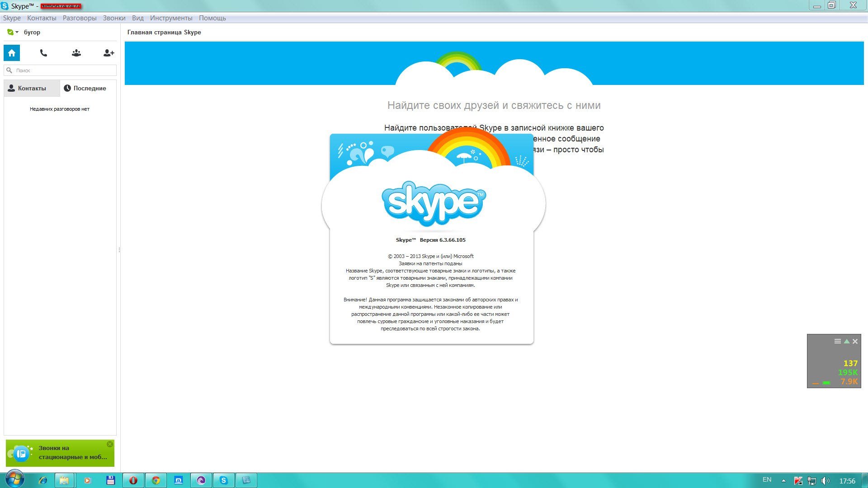Click the Недавних разговоров нет text
Viewport: 868px width, 488px height.
[x=60, y=109]
